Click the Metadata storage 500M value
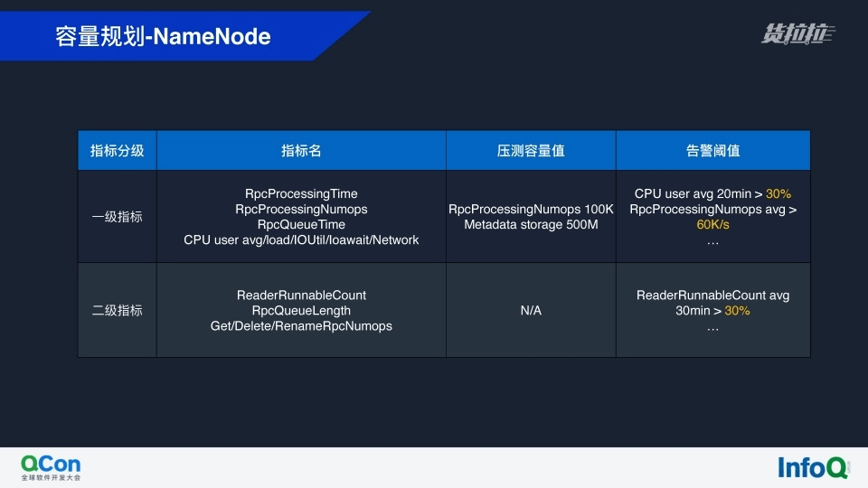The width and height of the screenshot is (868, 488). click(531, 225)
